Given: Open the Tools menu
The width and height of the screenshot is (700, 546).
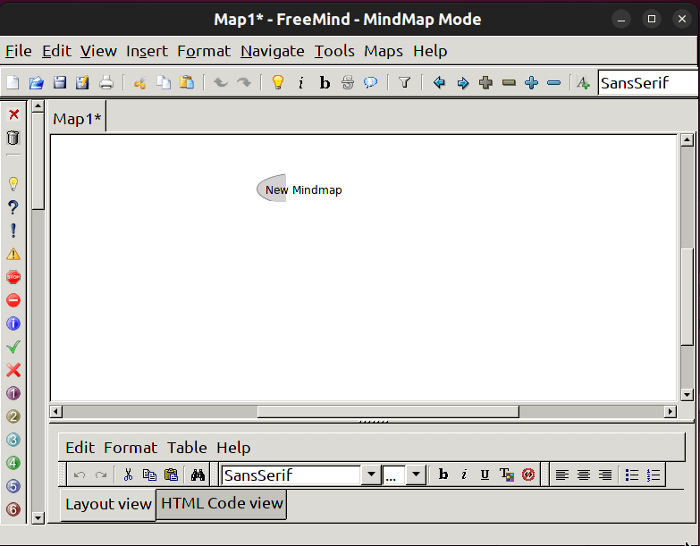Looking at the screenshot, I should coord(334,51).
